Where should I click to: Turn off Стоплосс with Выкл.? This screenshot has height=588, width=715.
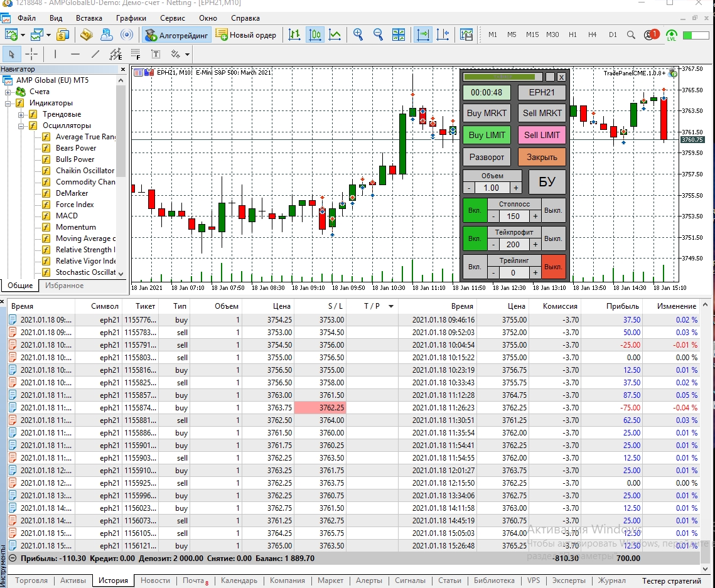click(553, 211)
